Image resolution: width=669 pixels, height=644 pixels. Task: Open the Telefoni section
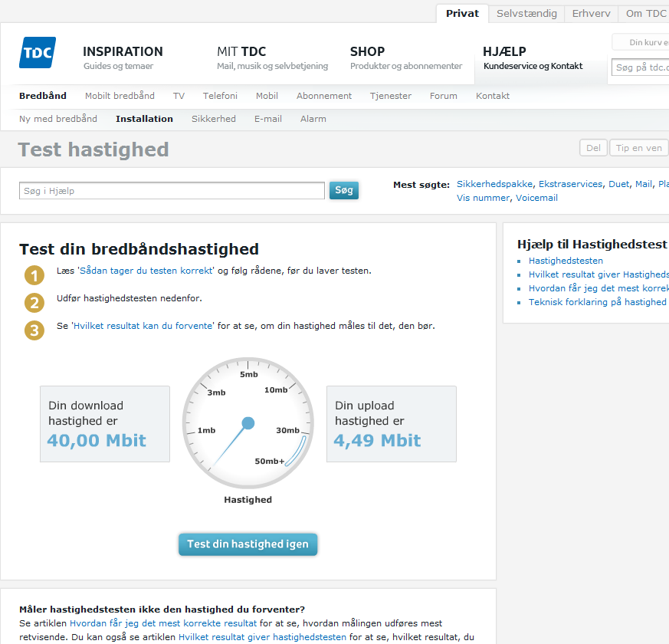[x=220, y=96]
